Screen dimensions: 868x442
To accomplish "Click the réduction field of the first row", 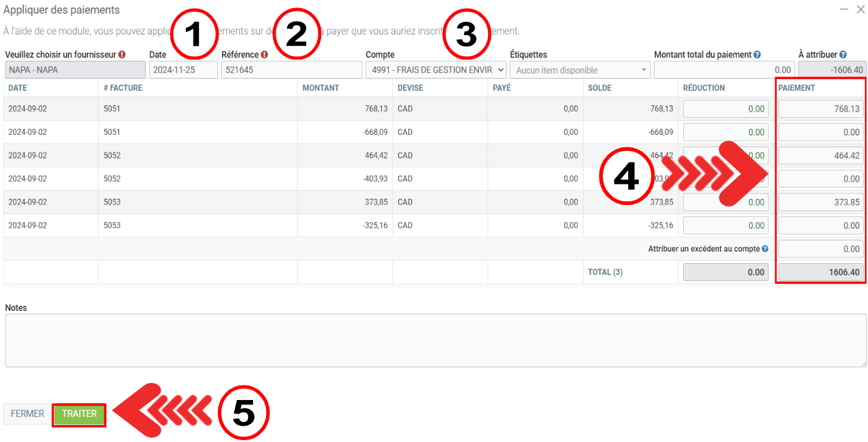I will (x=725, y=109).
